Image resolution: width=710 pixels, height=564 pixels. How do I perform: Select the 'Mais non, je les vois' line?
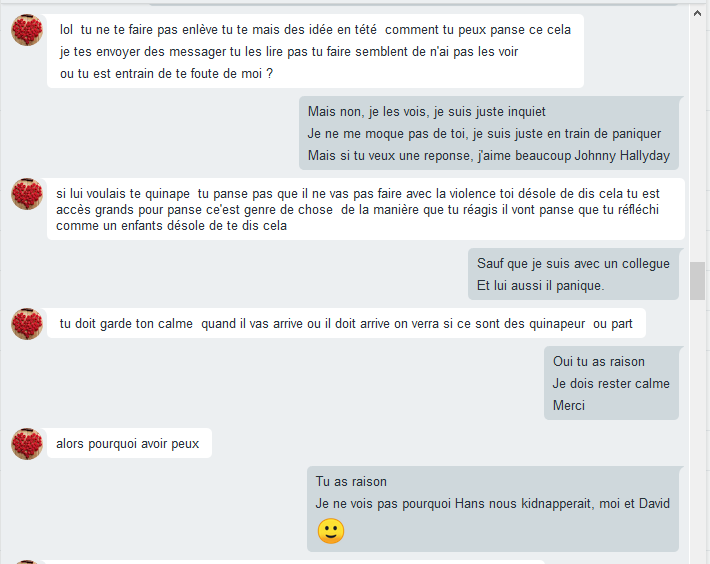point(427,111)
